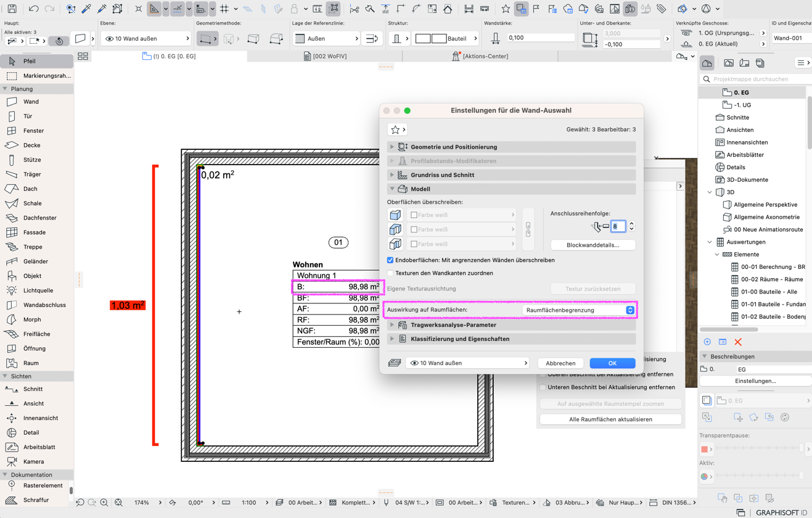Delete with red X in navigator panel
812x518 pixels.
click(x=738, y=342)
